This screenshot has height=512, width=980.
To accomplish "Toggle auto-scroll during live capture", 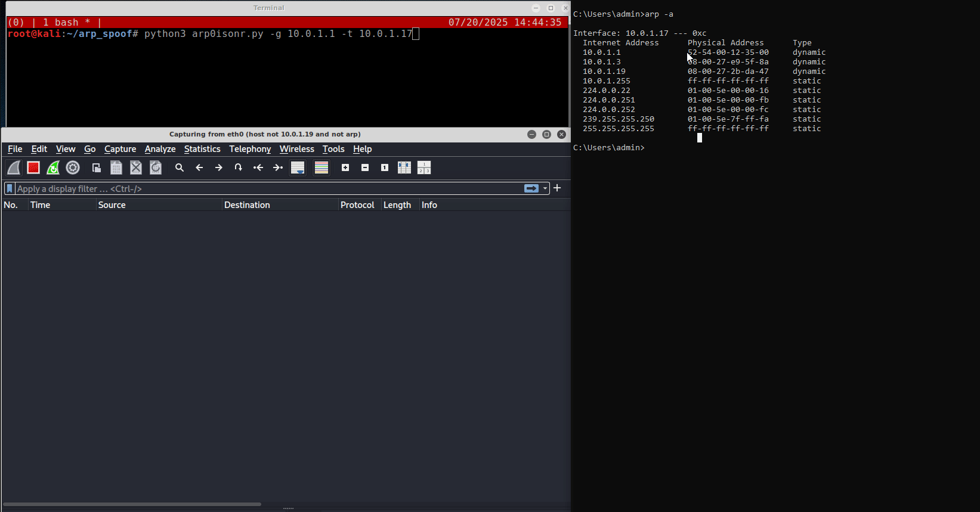I will [298, 168].
